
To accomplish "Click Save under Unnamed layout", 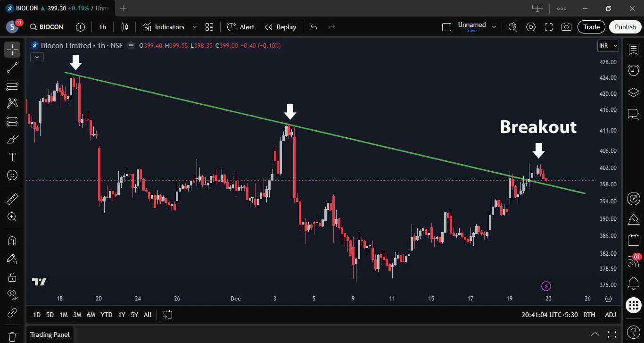I will click(x=471, y=31).
